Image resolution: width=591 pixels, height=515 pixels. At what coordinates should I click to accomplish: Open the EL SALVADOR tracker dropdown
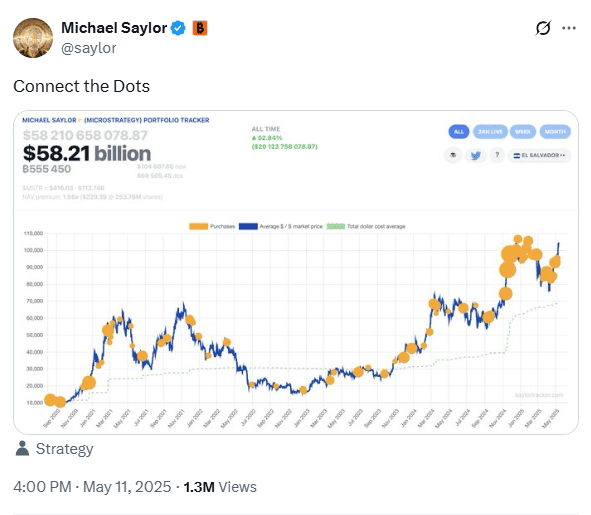point(539,155)
